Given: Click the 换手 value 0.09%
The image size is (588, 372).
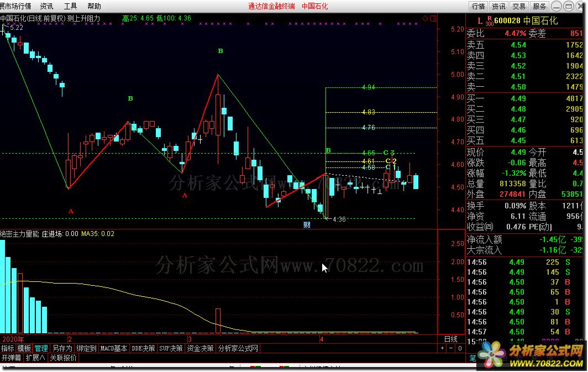Looking at the screenshot, I should coord(515,206).
